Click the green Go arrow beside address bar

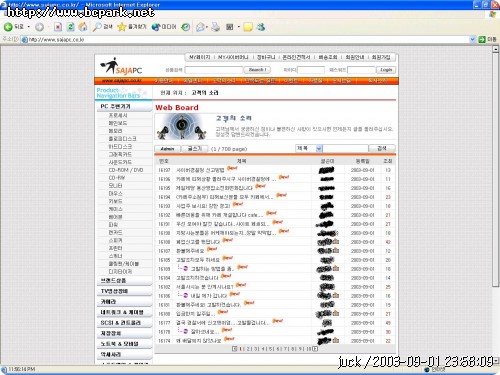[x=482, y=39]
